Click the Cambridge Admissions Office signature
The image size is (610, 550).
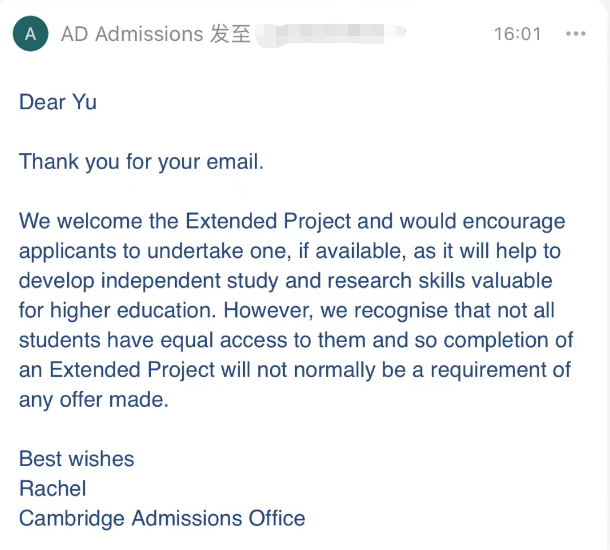click(162, 518)
